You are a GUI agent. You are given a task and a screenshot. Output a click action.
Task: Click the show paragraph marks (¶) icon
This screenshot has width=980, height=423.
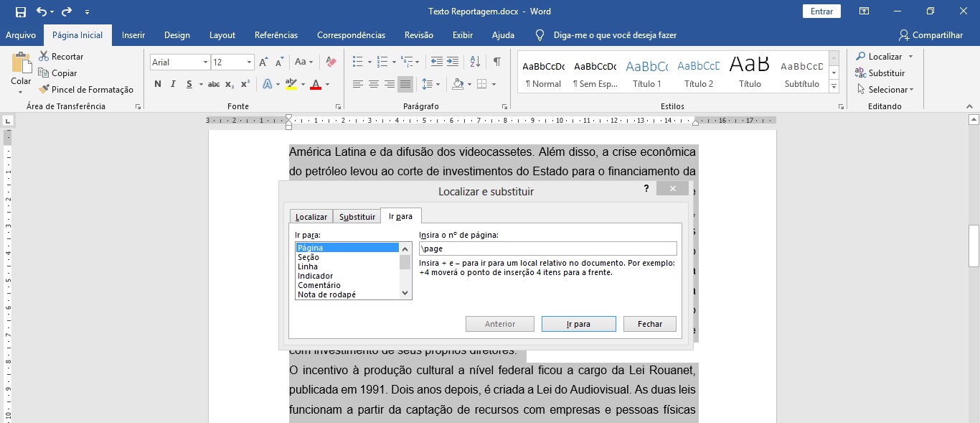[x=496, y=62]
